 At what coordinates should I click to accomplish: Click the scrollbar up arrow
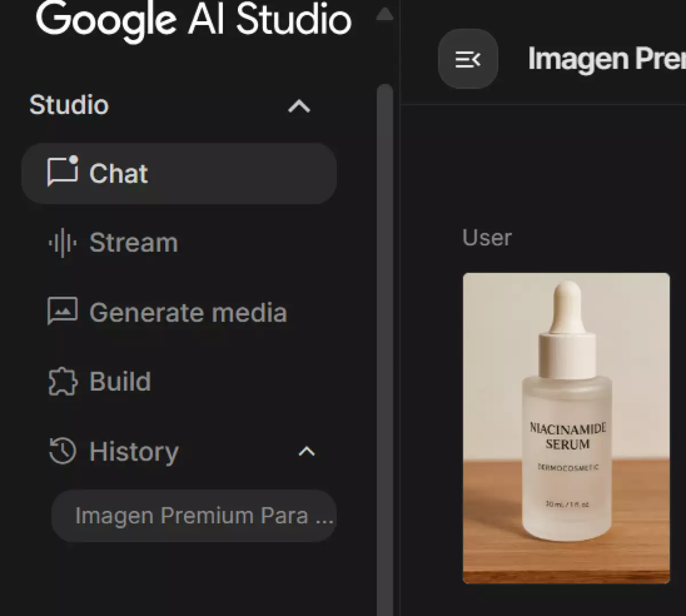(x=385, y=14)
